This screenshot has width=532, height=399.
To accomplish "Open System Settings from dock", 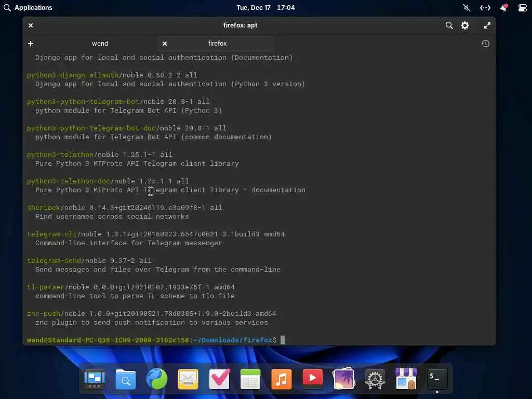I will coord(375,379).
